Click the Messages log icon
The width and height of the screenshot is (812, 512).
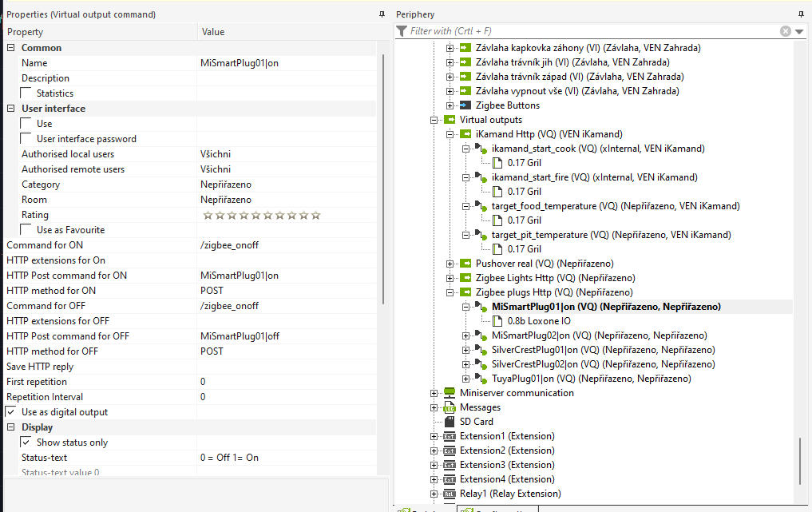pyautogui.click(x=450, y=407)
